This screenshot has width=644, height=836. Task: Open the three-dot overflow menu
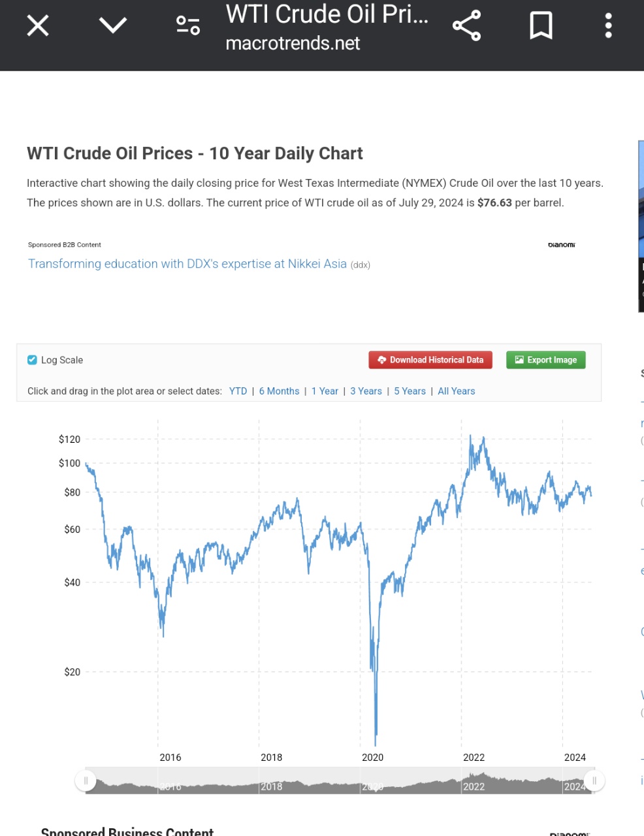pos(608,26)
